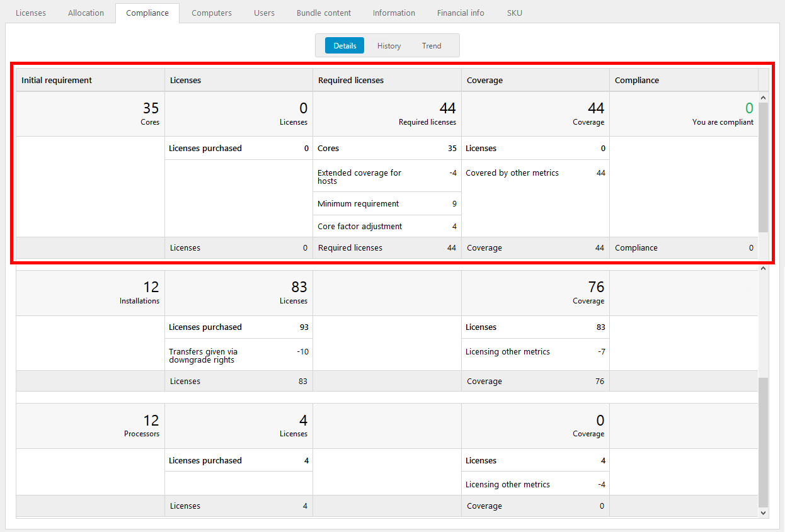Switch to History view
The image size is (785, 532).
pos(389,45)
